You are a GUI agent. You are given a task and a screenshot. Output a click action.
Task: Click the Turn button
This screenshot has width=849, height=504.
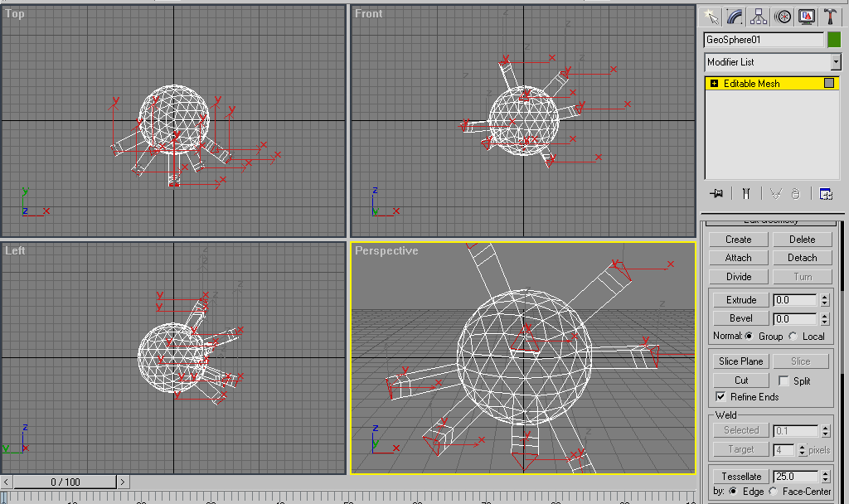[803, 277]
